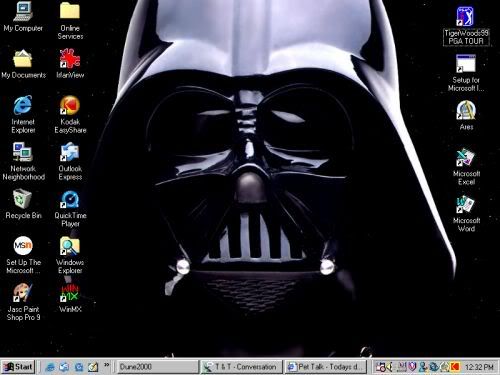Open the Start menu

pyautogui.click(x=18, y=367)
